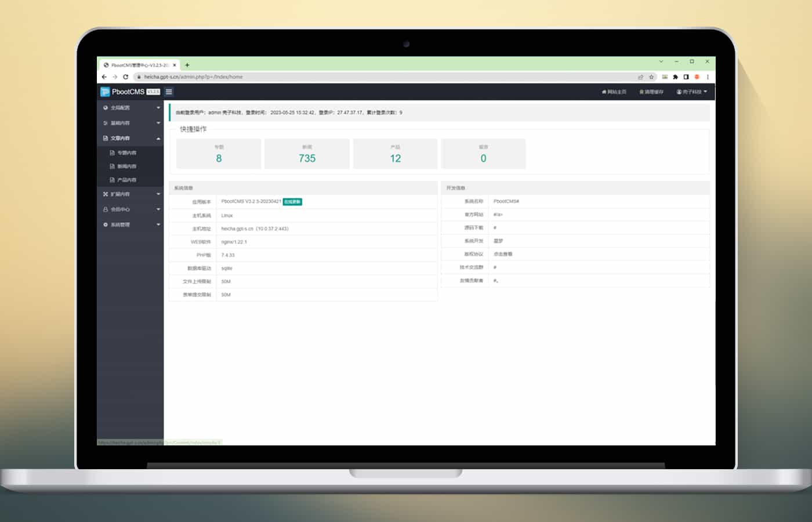Click 网站主页 link in top bar

click(x=614, y=92)
